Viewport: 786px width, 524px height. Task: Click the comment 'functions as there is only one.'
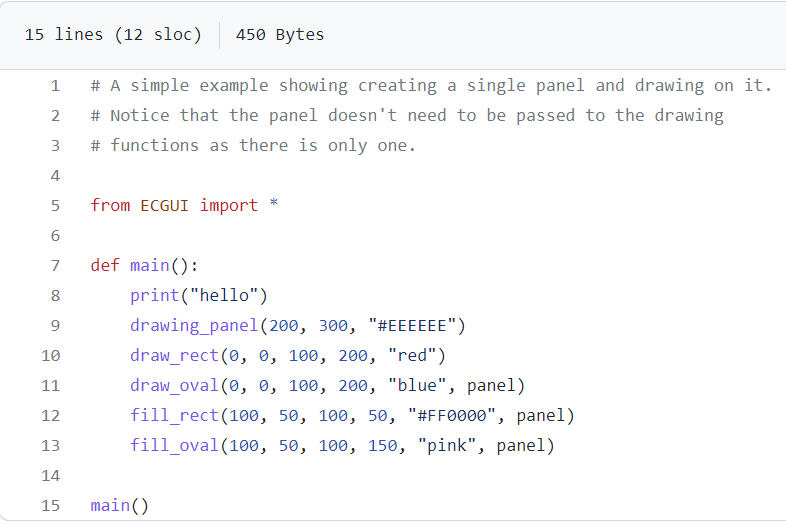coord(263,146)
